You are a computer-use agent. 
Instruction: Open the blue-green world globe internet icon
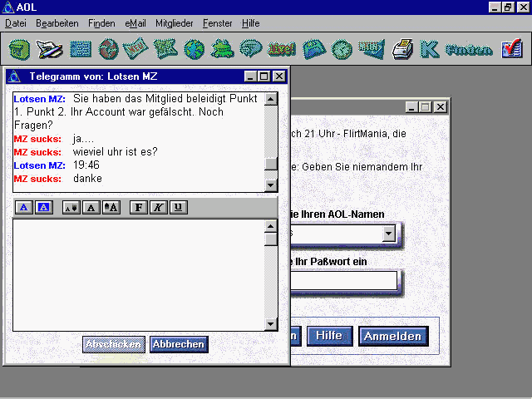tap(194, 50)
